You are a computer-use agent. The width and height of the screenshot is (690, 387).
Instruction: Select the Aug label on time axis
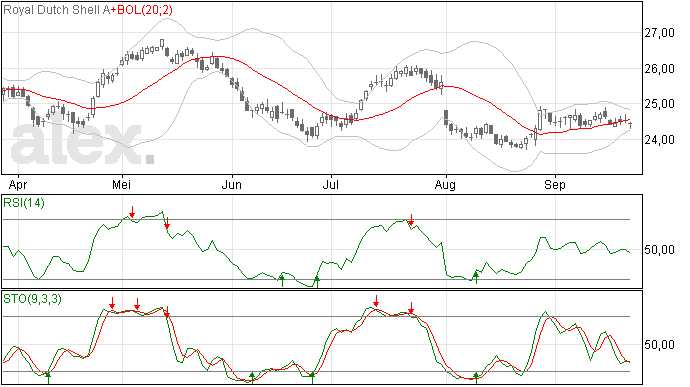[x=445, y=185]
